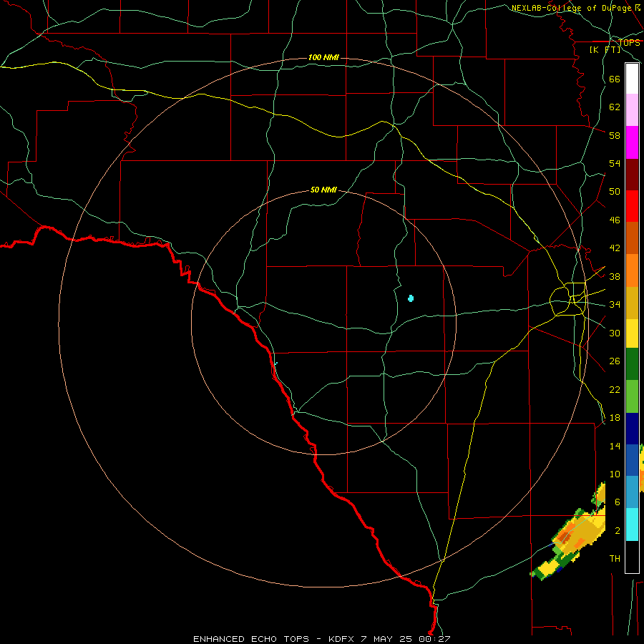Click the legend value 42
Screen dimensions: 644x644
pos(615,248)
